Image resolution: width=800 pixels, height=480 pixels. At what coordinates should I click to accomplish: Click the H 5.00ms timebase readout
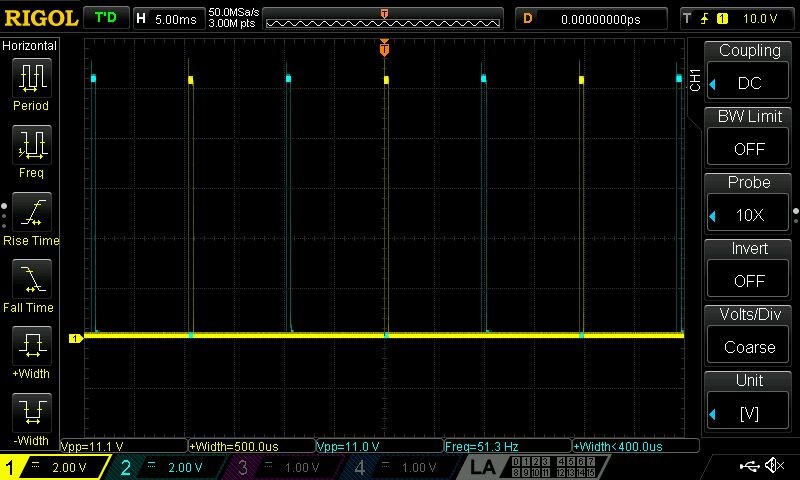(168, 19)
